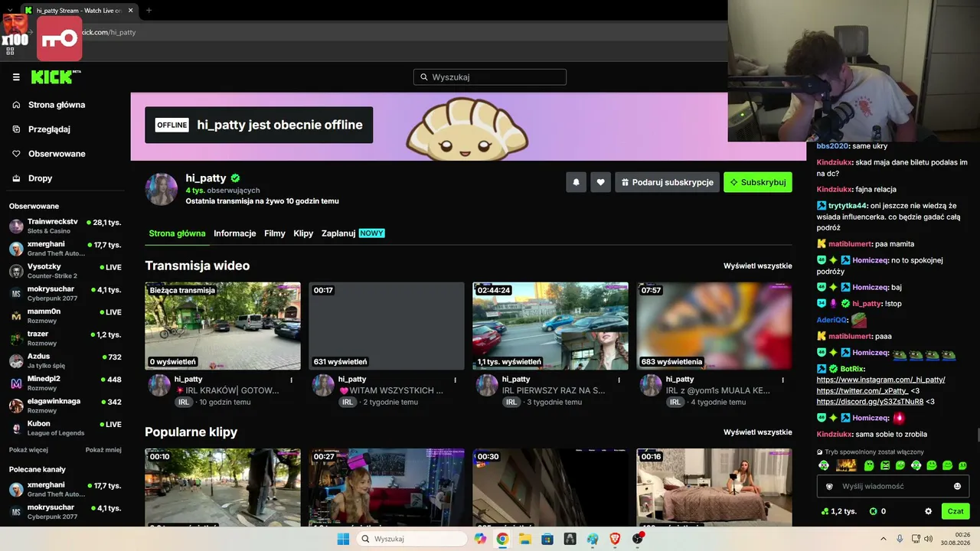This screenshot has width=980, height=551.
Task: Open the Paint app from the taskbar
Action: [x=593, y=539]
